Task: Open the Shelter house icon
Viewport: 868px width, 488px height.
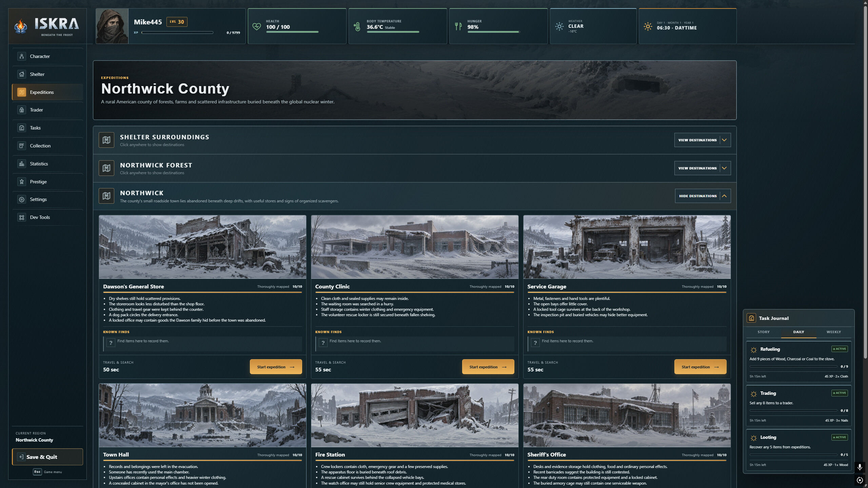Action: (22, 74)
